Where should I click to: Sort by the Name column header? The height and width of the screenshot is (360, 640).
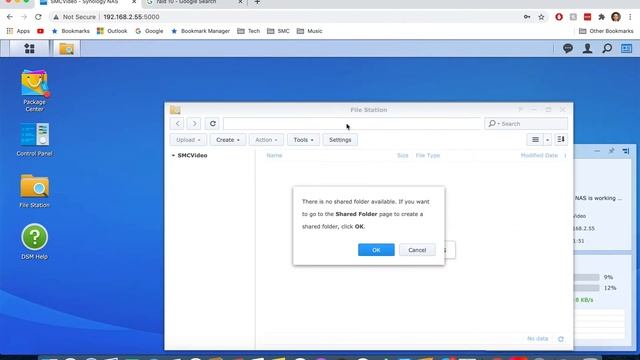pyautogui.click(x=274, y=156)
